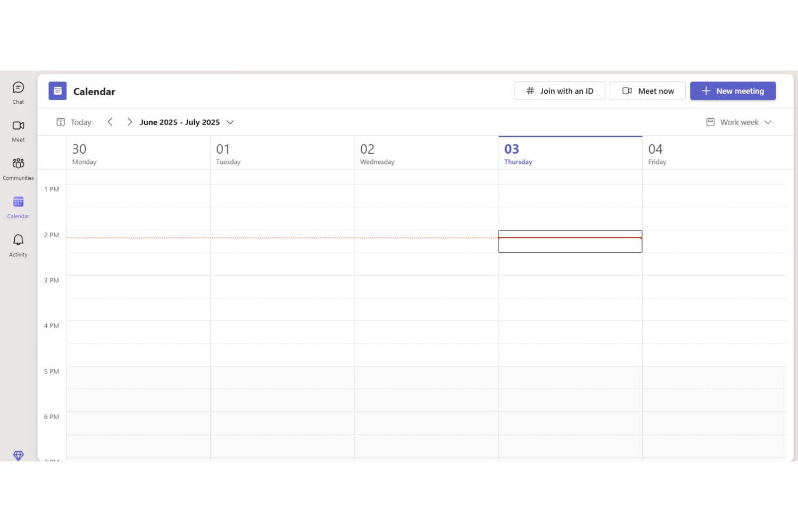This screenshot has height=532, width=798.
Task: Click Join with an ID button
Action: point(559,91)
